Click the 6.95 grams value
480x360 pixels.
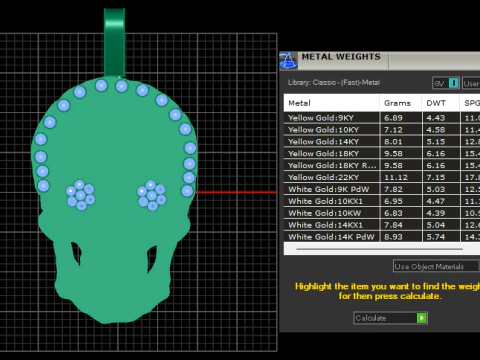tap(393, 201)
